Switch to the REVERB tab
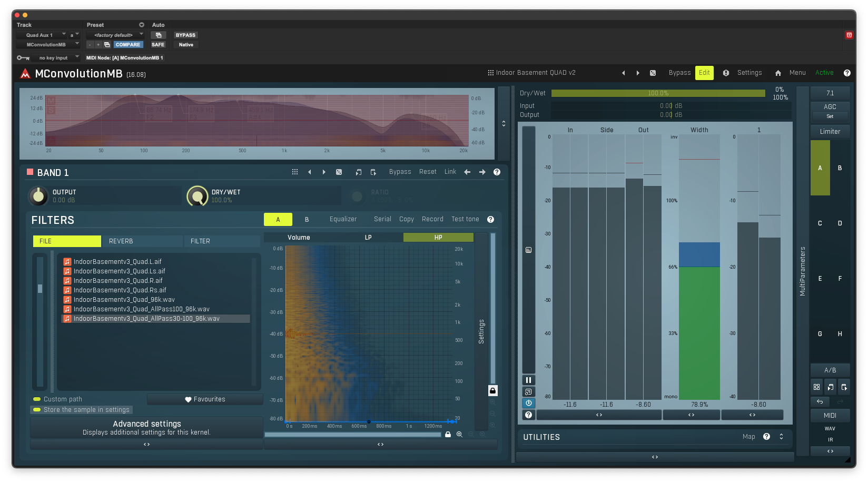Image resolution: width=868 pixels, height=482 pixels. point(142,241)
